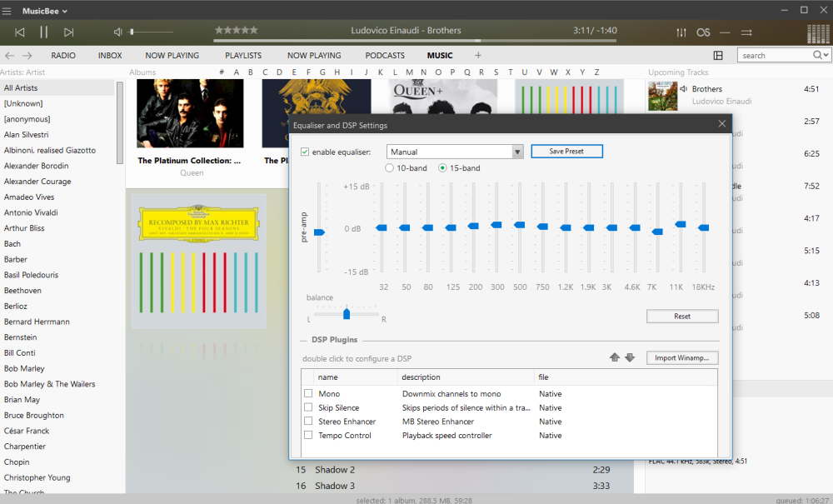This screenshot has width=833, height=504.
Task: Skip to the previous track
Action: coord(20,32)
